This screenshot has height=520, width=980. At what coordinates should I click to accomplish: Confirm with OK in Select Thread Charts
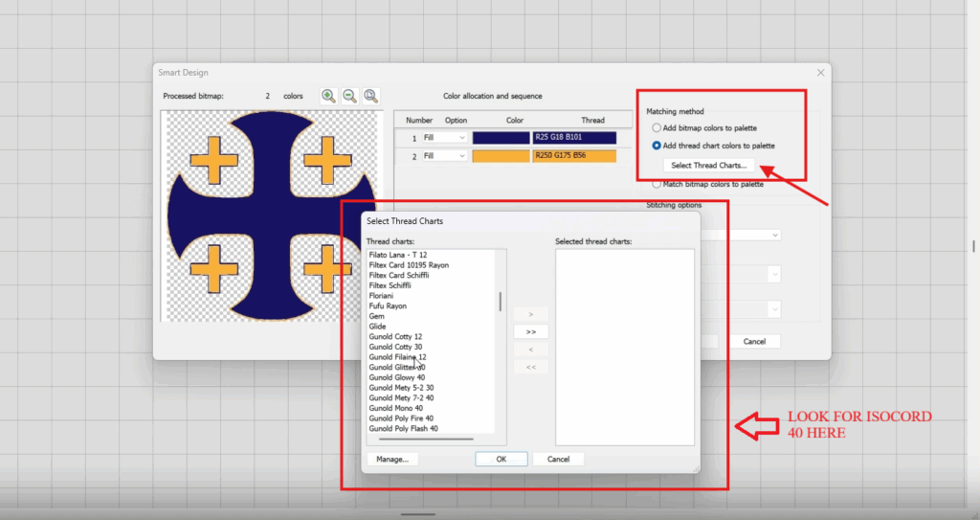[x=501, y=459]
